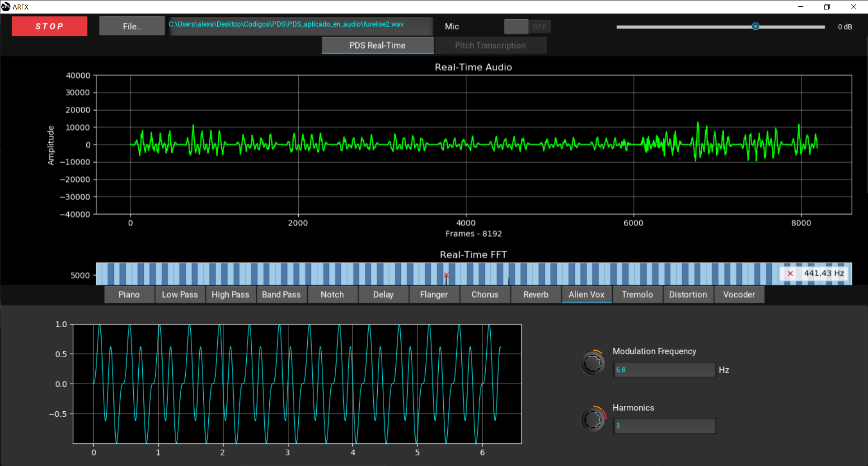The width and height of the screenshot is (868, 466).
Task: Open the Band Pass filter tab
Action: tap(282, 295)
